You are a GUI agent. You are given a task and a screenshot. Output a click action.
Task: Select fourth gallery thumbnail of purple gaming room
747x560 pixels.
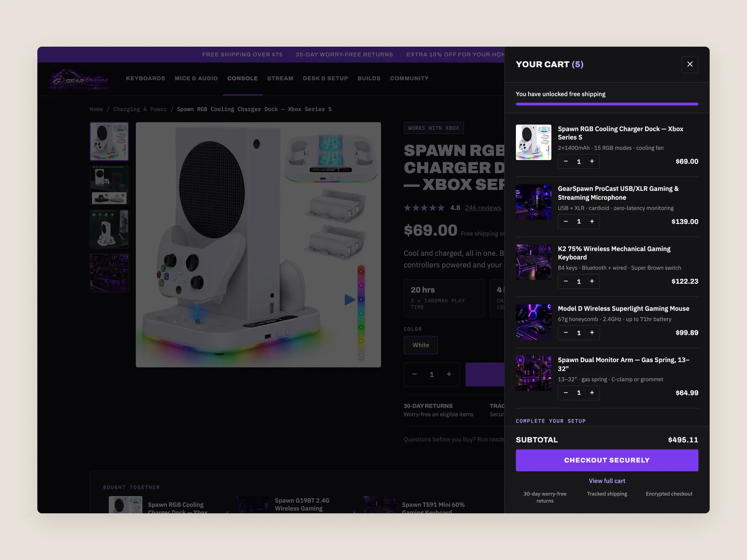click(x=109, y=273)
